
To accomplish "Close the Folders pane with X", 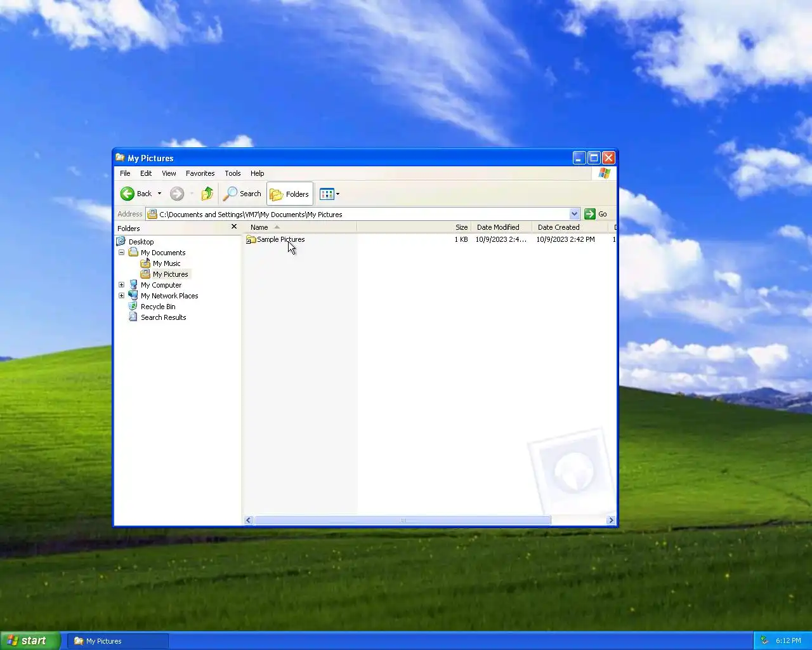I will 234,227.
